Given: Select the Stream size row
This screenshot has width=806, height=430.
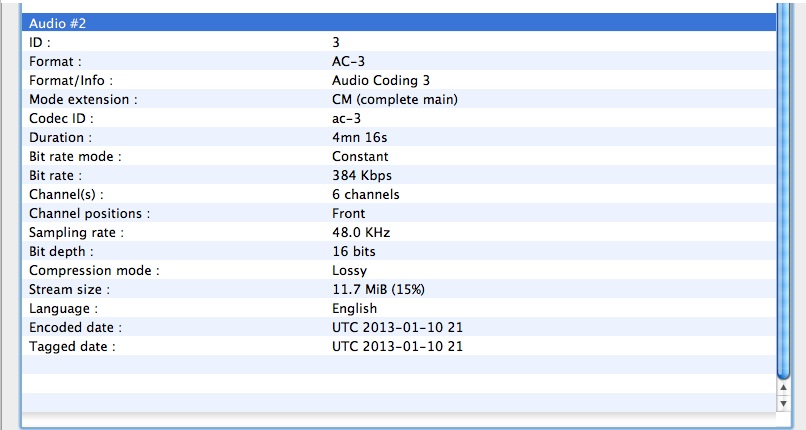Looking at the screenshot, I should [398, 290].
